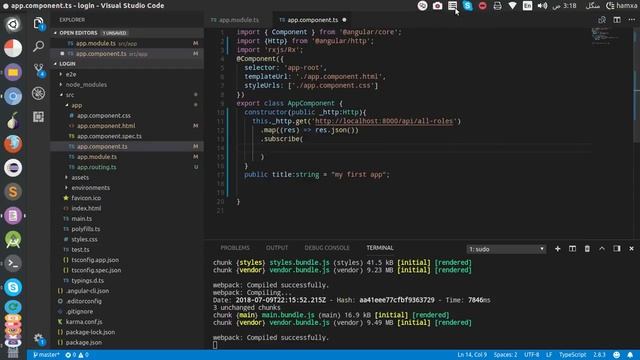Expand the node_modules folder

coord(86,84)
